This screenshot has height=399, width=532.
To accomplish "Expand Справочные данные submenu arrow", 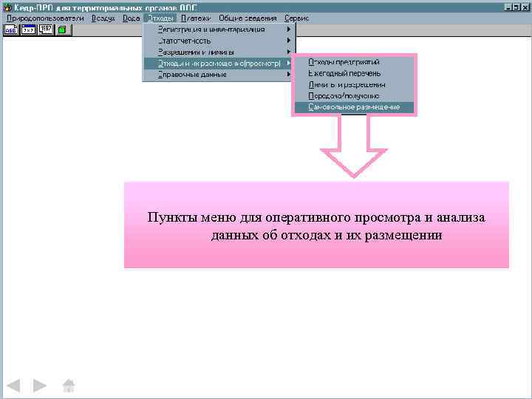I will (x=289, y=75).
